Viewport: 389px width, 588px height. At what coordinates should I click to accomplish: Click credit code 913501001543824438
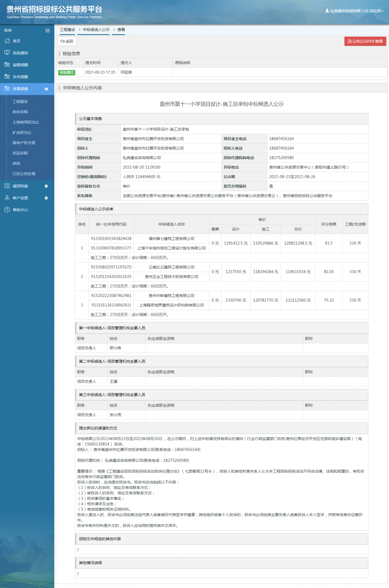[x=111, y=239]
